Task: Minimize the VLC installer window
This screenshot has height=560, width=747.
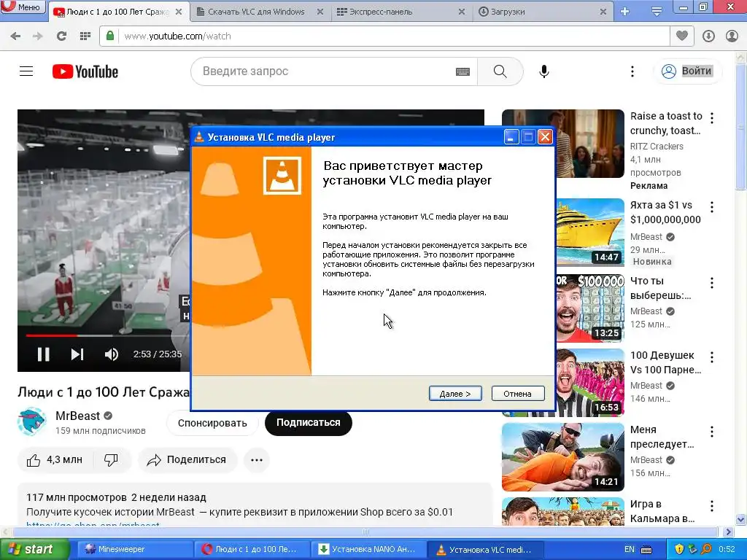Action: [x=511, y=137]
